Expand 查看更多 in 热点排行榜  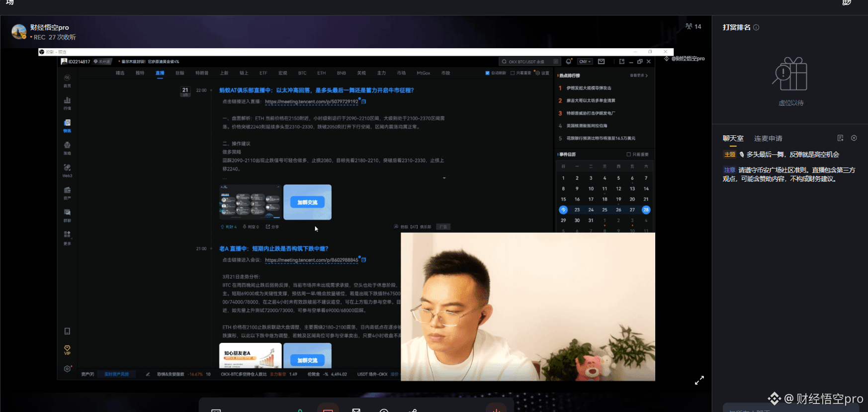pyautogui.click(x=639, y=76)
